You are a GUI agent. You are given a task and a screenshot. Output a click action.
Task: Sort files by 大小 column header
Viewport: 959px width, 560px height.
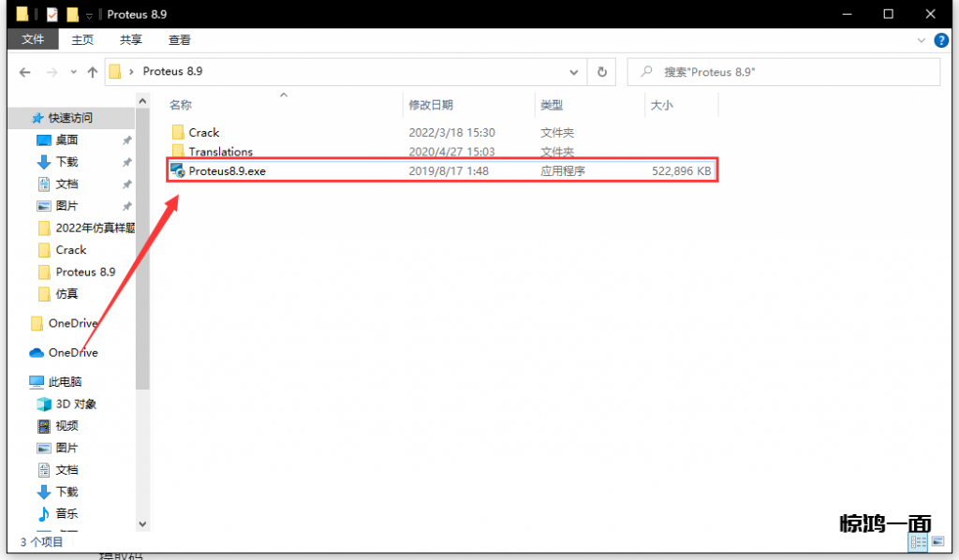tap(661, 105)
